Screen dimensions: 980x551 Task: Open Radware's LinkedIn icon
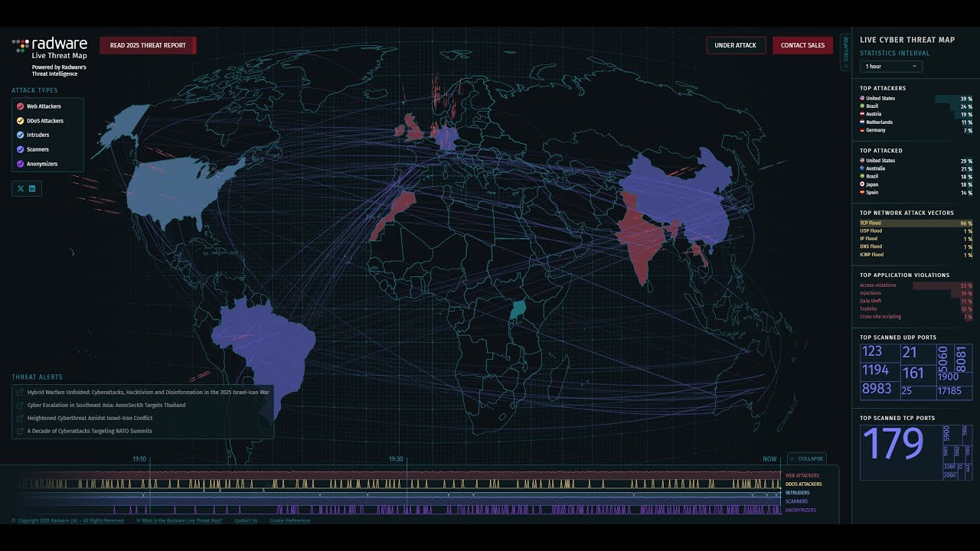[32, 188]
